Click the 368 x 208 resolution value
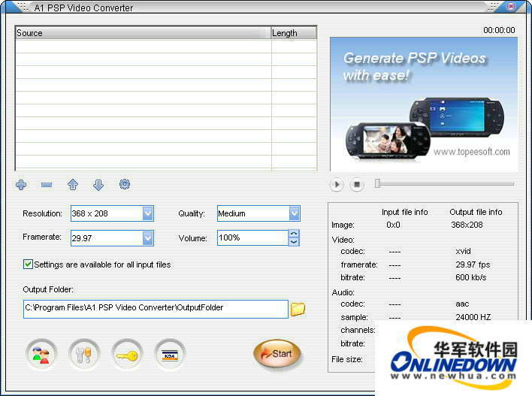 (x=90, y=213)
